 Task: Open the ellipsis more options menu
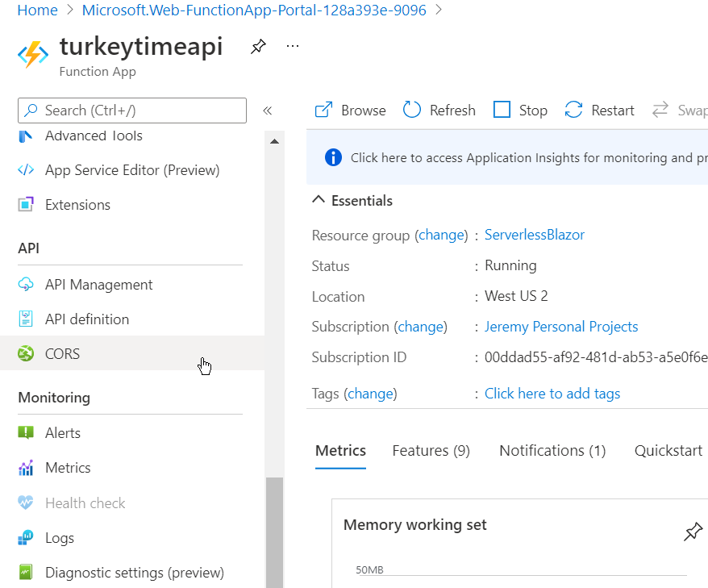pos(293,46)
